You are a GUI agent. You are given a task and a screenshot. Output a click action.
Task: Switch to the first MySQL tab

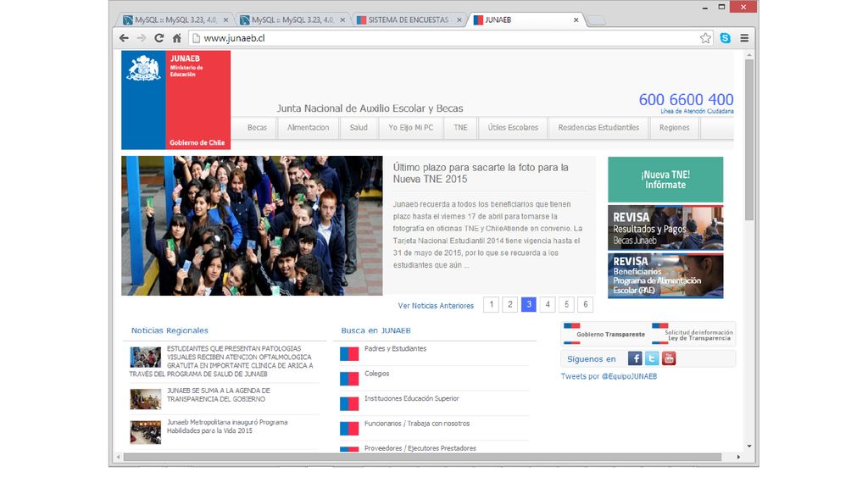click(175, 20)
